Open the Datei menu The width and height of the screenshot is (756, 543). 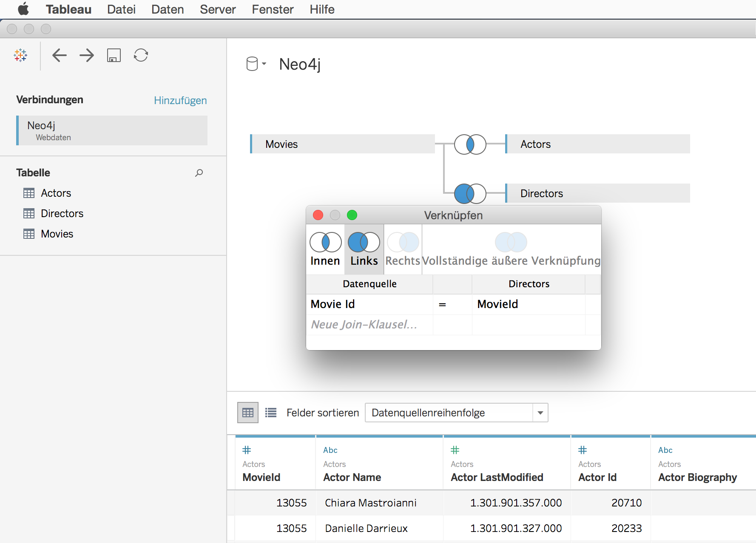[121, 9]
